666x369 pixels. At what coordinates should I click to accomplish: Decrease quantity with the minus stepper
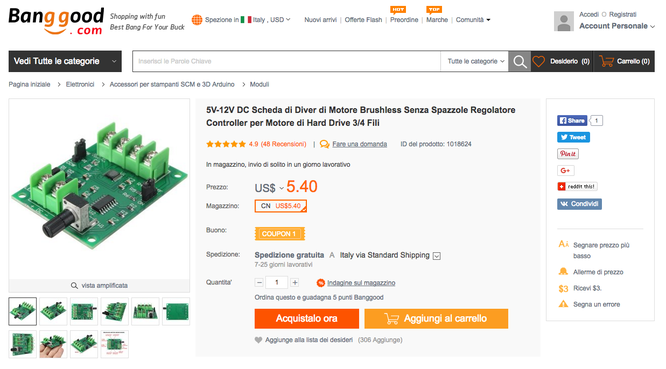tap(259, 282)
